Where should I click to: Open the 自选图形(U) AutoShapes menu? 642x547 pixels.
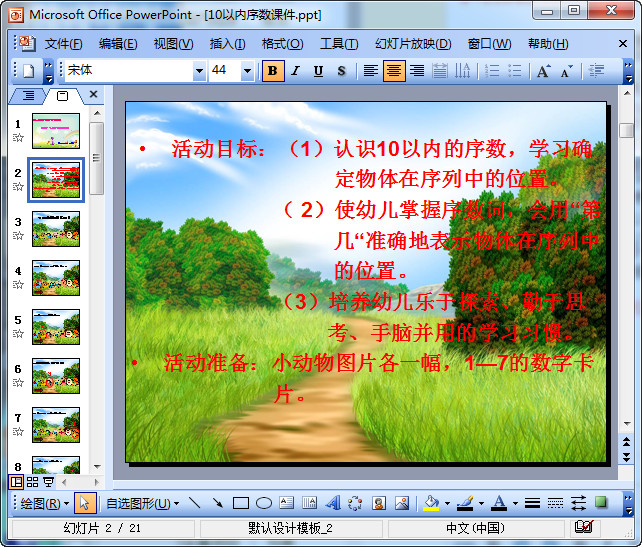click(142, 503)
